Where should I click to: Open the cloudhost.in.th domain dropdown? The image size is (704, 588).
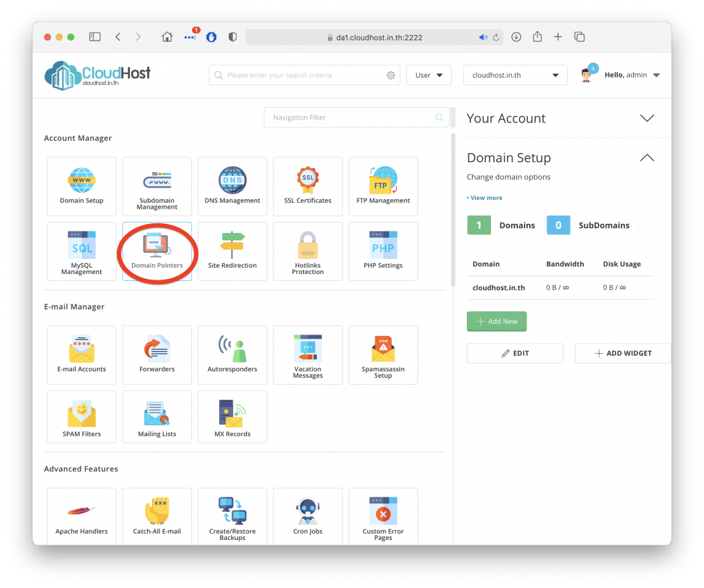(x=515, y=76)
